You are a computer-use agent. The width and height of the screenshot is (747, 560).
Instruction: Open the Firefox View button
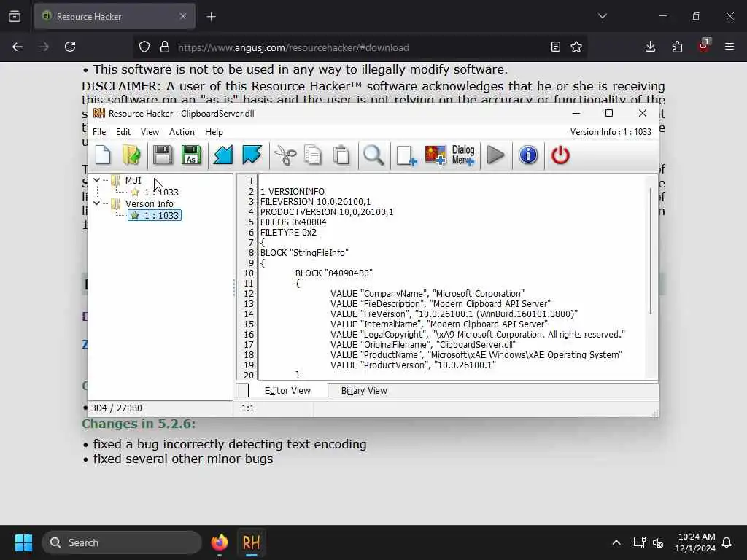pyautogui.click(x=15, y=16)
